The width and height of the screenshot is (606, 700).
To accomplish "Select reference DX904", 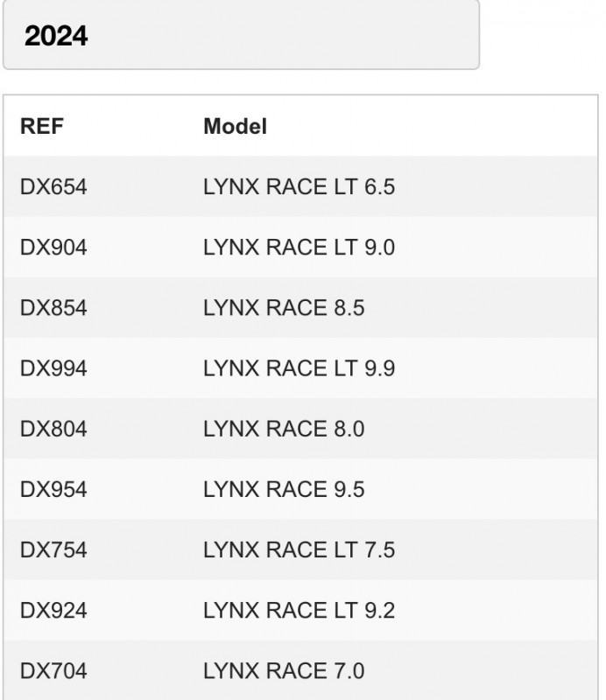I will coord(53,248).
